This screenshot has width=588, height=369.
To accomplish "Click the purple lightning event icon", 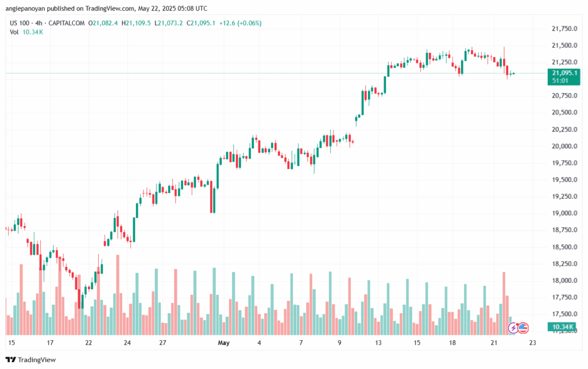I will [513, 328].
